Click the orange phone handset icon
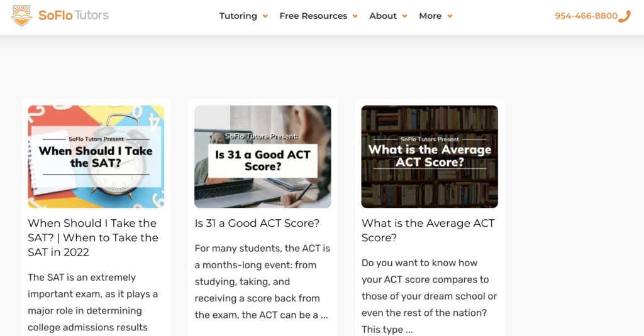The width and height of the screenshot is (644, 336). point(625,16)
